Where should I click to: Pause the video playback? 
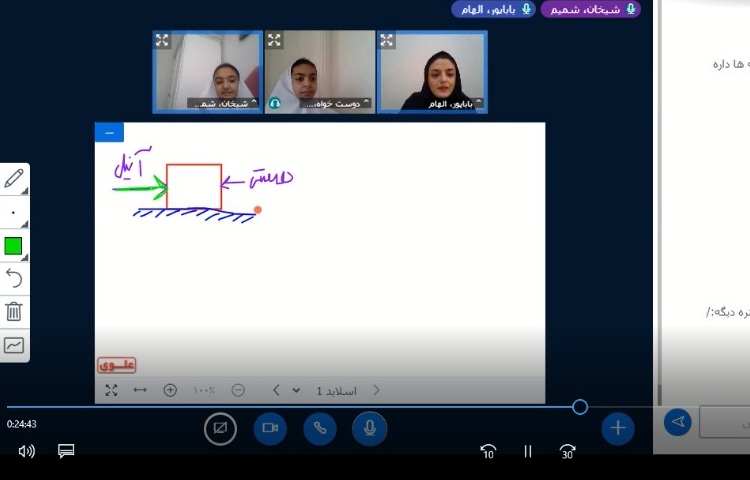point(528,451)
